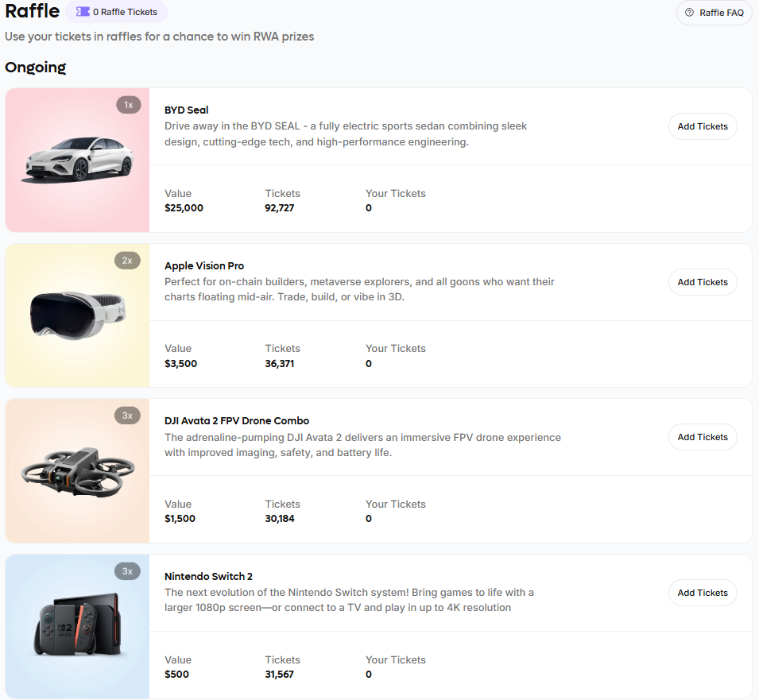
Task: Select the Apple Vision Pro title
Action: tap(204, 265)
